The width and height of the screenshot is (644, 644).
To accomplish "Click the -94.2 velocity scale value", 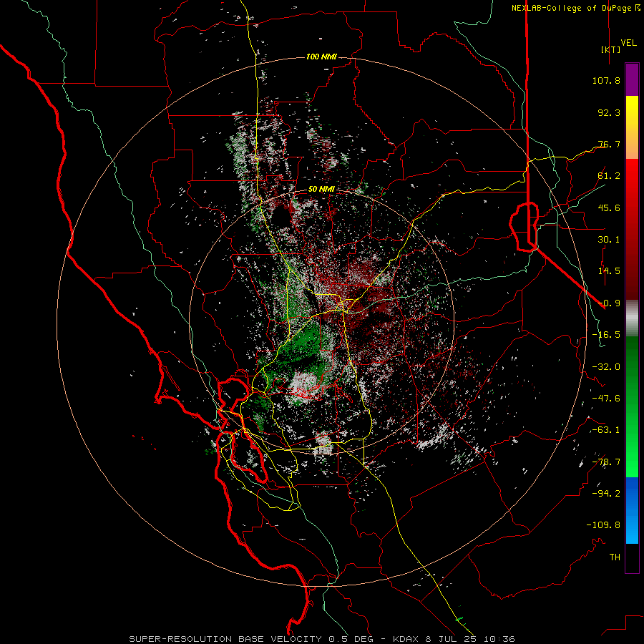I will coord(606,494).
